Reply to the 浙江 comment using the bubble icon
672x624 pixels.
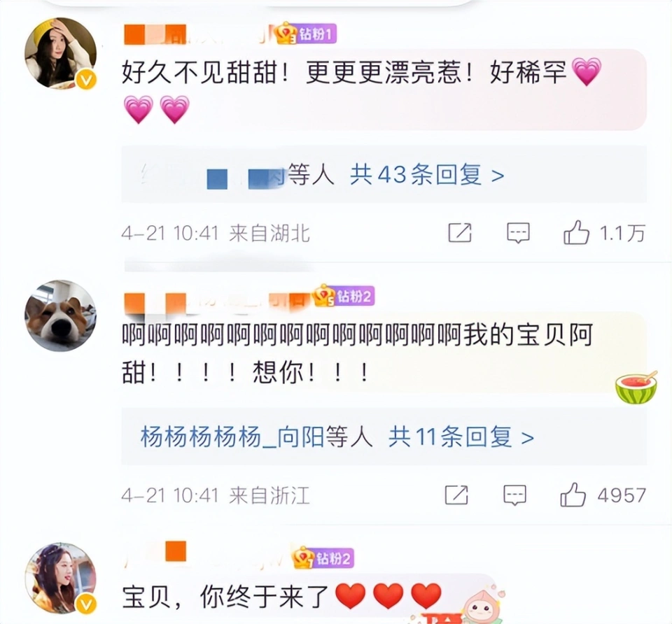click(x=514, y=495)
